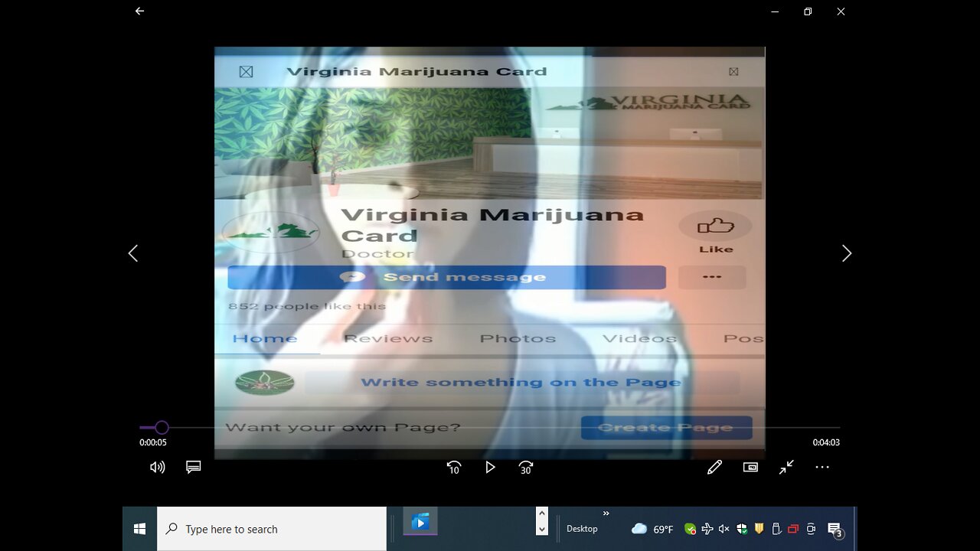Open the yellow shield tray icon
The height and width of the screenshot is (551, 980).
[x=759, y=529]
